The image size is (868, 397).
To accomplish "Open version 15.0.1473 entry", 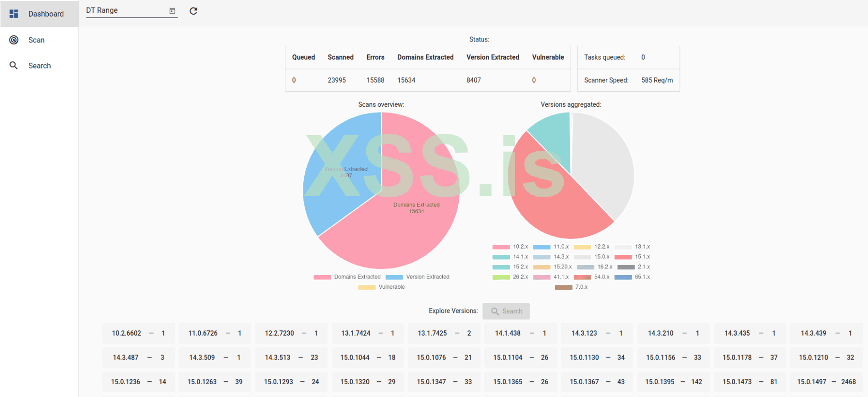I will [x=750, y=381].
